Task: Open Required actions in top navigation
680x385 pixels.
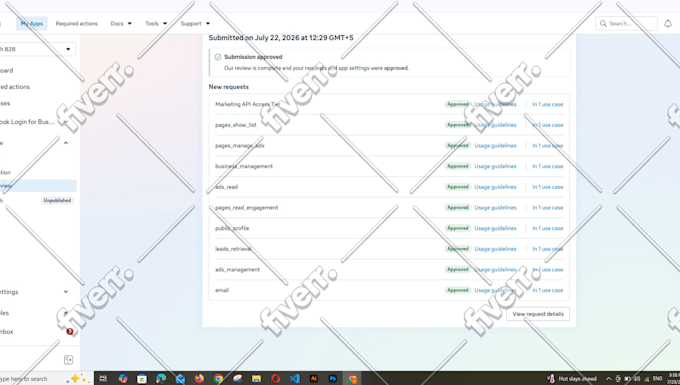Action: tap(76, 23)
